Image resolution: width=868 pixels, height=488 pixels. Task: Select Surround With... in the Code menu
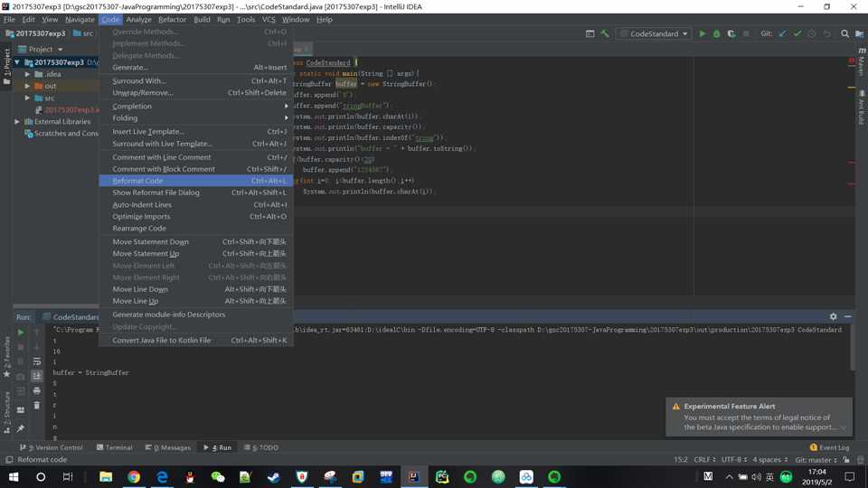[195, 80]
